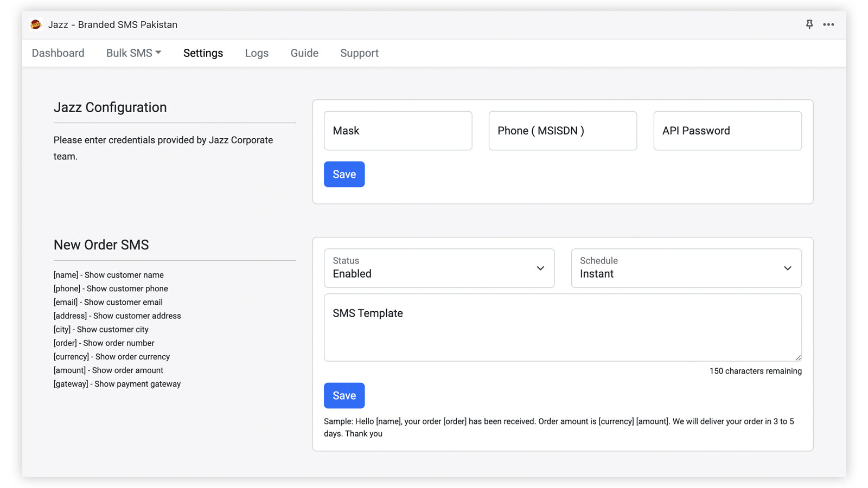Open the Status dropdown showing Enabled
This screenshot has width=868, height=488.
pyautogui.click(x=438, y=268)
